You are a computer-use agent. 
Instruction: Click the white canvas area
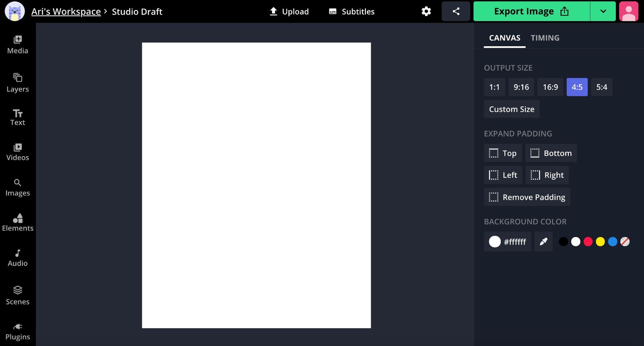(x=256, y=185)
